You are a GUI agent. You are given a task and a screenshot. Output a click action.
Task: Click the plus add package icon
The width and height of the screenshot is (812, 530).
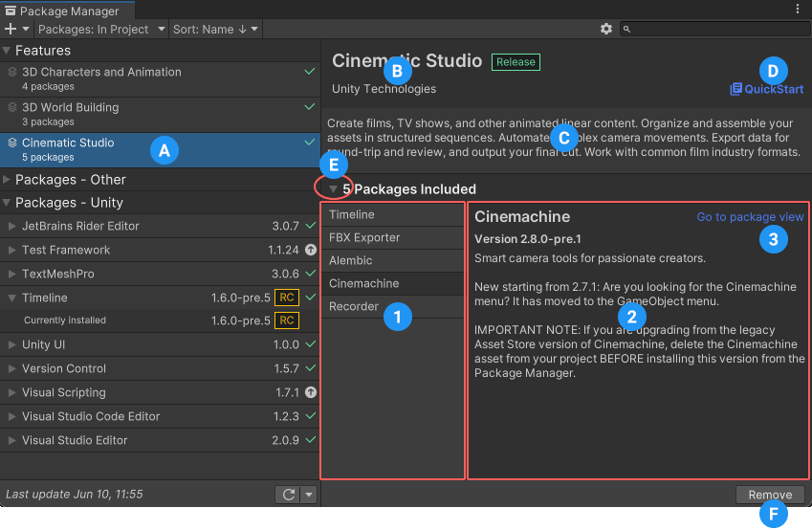[x=11, y=30]
